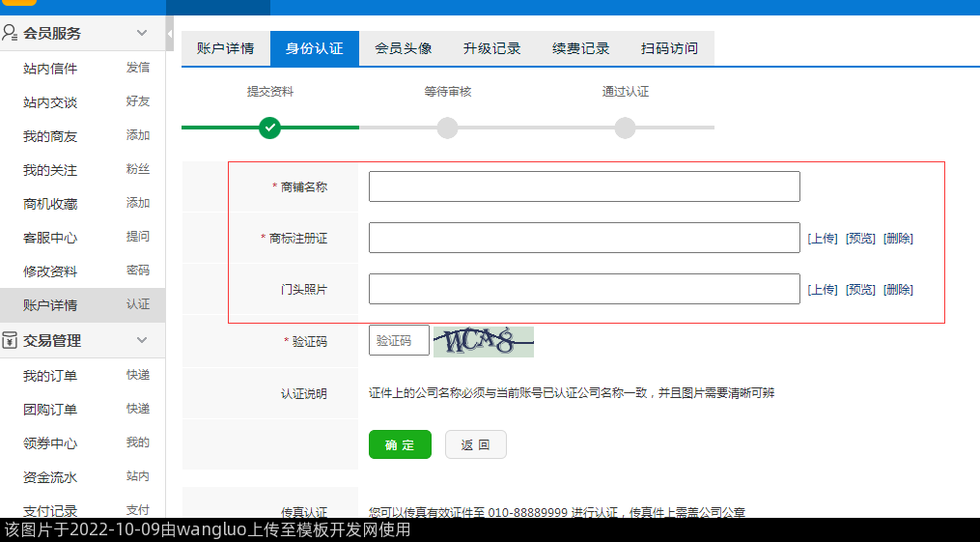This screenshot has height=542, width=980.
Task: Click the gray 等待审核 progress step circle
Action: point(447,128)
